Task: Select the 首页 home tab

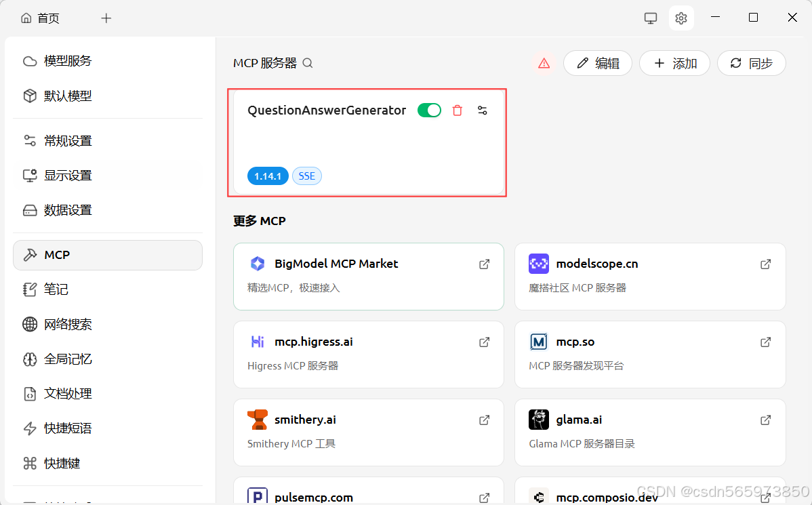Action: point(41,18)
